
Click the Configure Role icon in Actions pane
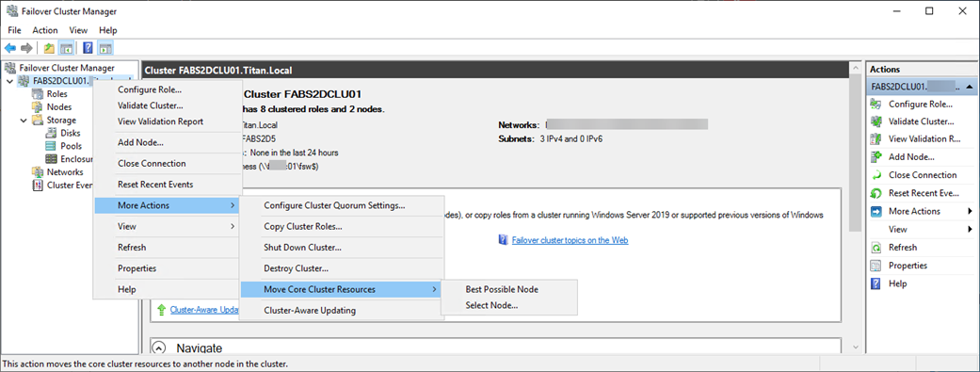(x=876, y=104)
